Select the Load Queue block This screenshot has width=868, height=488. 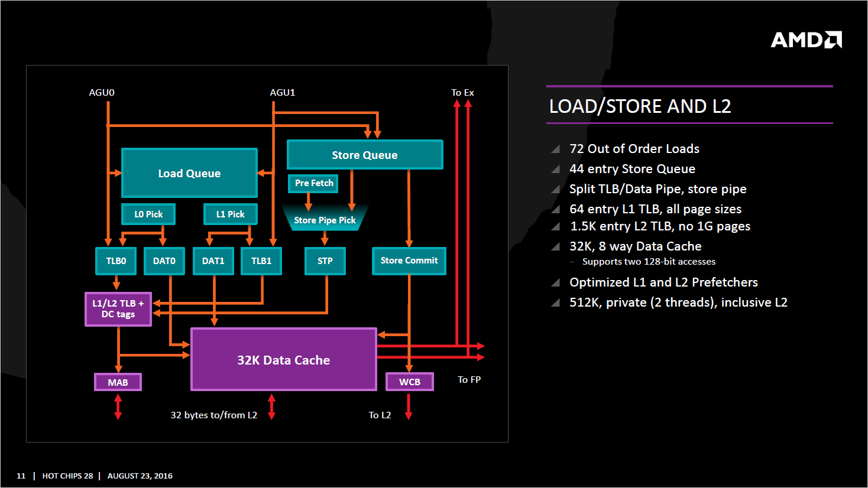pos(189,173)
